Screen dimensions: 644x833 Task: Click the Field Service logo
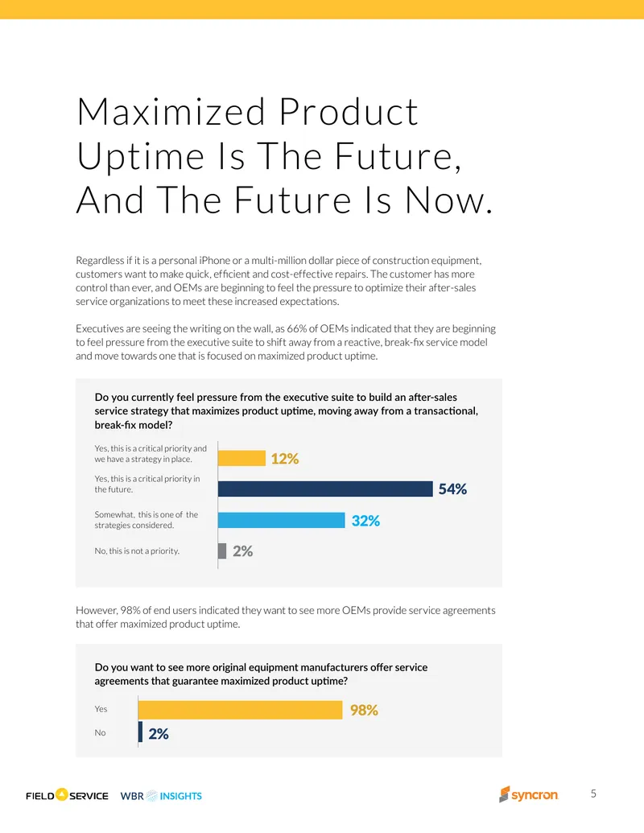pos(67,795)
